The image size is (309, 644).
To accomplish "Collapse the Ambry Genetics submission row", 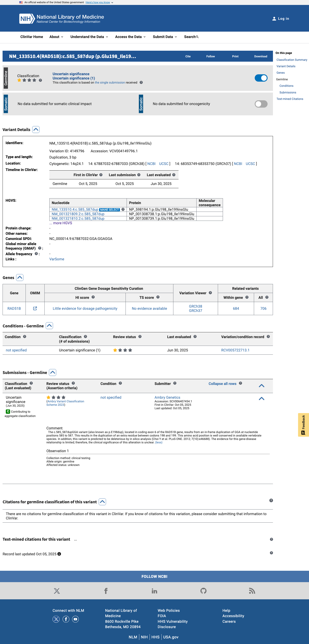I will click(x=262, y=398).
